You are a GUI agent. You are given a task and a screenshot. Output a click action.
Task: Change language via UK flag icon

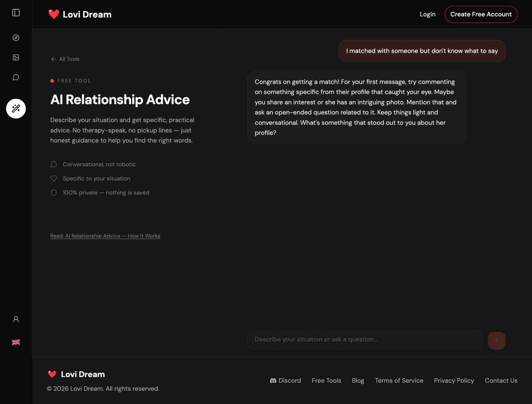pos(16,342)
